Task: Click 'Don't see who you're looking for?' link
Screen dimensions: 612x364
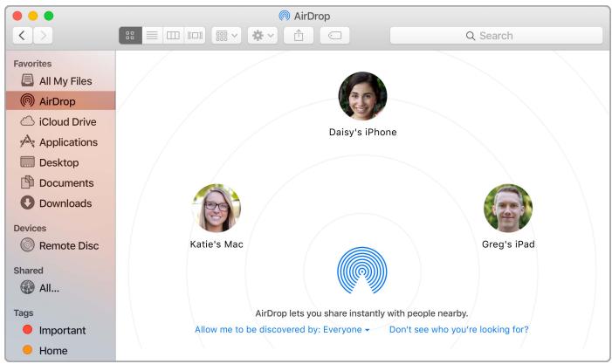Action: click(x=459, y=330)
